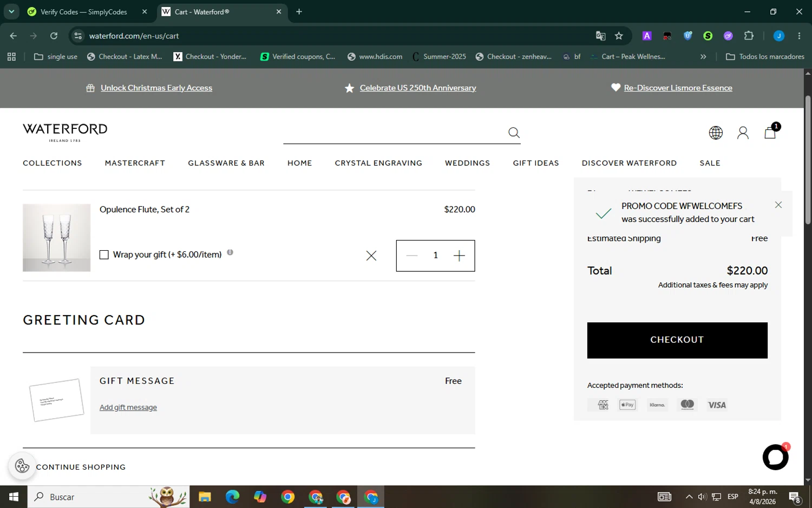
Task: Open the Home menu item
Action: (299, 163)
